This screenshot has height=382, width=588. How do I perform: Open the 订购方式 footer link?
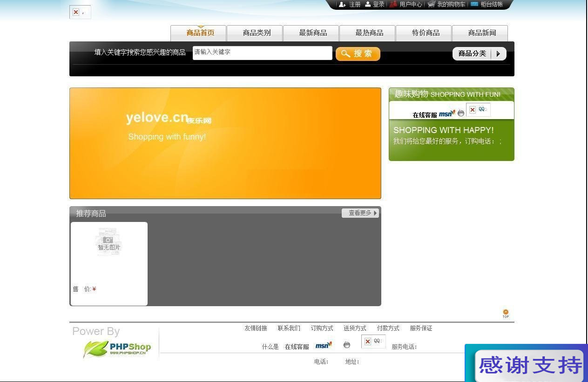click(322, 328)
